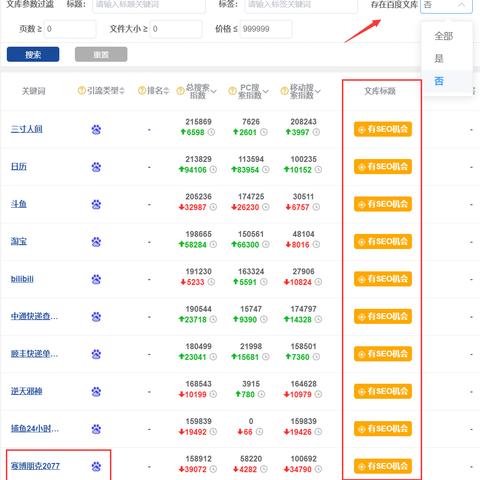Open the history clock beside 3997
The width and height of the screenshot is (480, 480).
[316, 132]
